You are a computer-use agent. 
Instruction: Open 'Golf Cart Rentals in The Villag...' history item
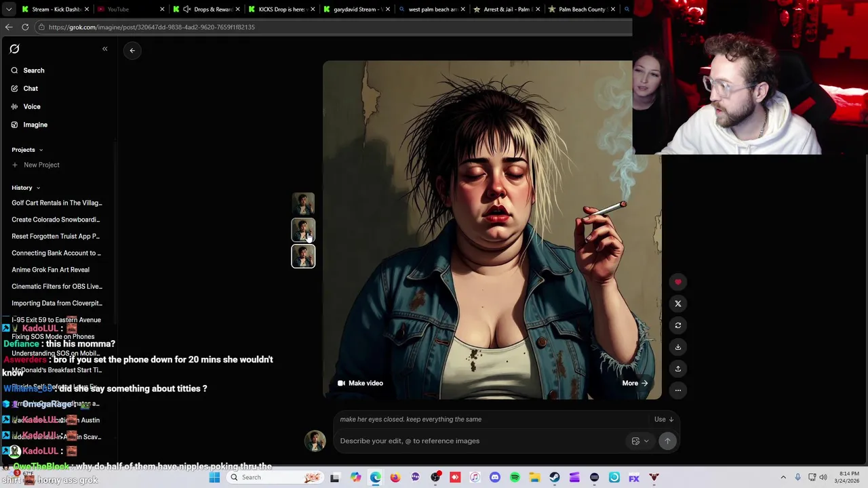click(57, 203)
